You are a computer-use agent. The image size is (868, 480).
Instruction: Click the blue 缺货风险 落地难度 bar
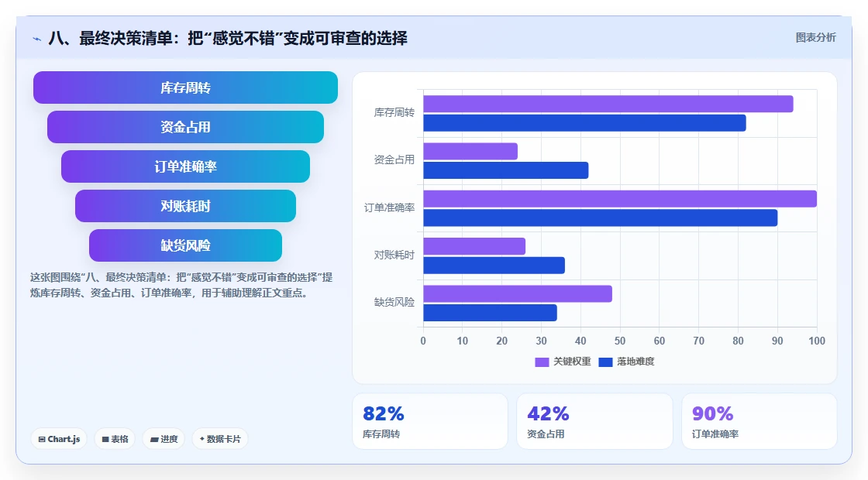pyautogui.click(x=491, y=313)
